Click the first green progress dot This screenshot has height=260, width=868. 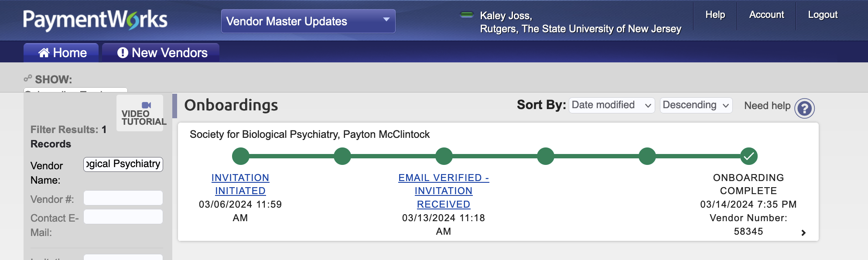click(x=241, y=156)
